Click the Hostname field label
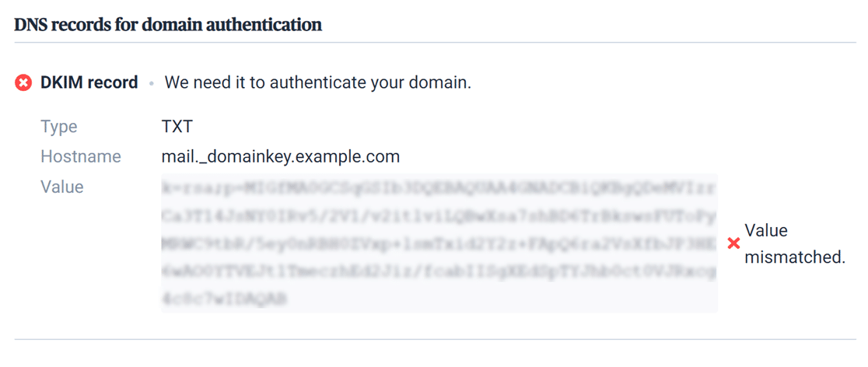Image resolution: width=868 pixels, height=367 pixels. click(x=81, y=157)
